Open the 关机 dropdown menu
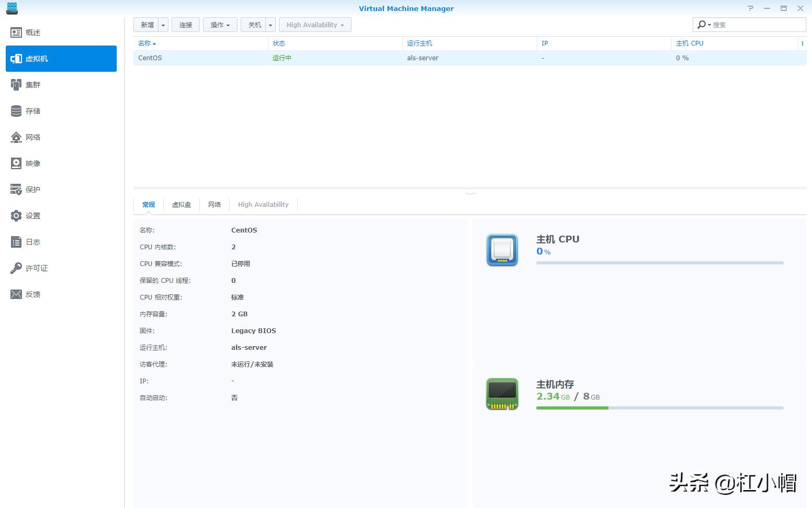812x508 pixels. tap(270, 24)
